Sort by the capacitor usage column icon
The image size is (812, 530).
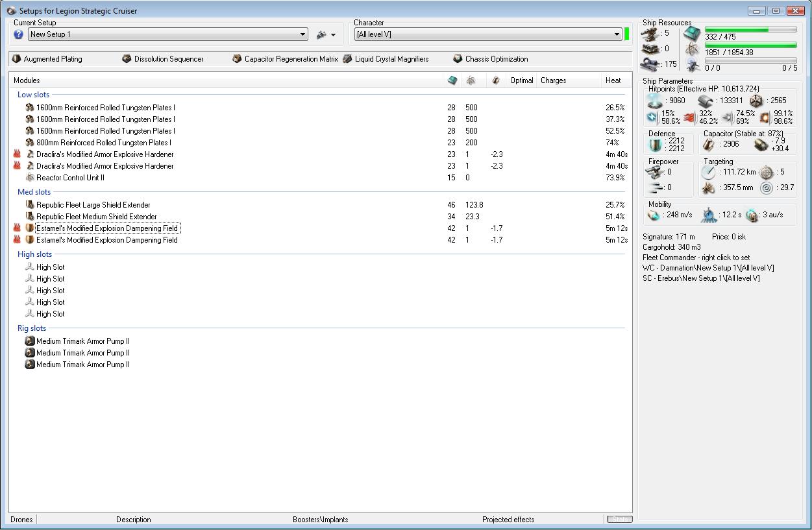[x=496, y=80]
